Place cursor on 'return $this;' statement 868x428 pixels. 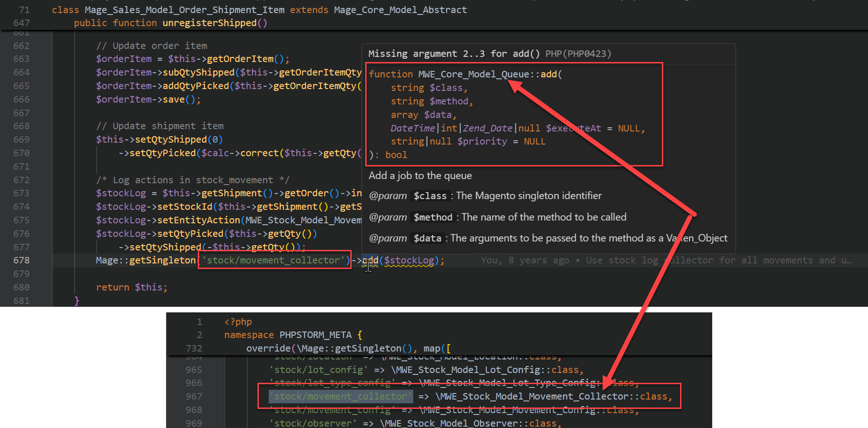click(x=131, y=287)
